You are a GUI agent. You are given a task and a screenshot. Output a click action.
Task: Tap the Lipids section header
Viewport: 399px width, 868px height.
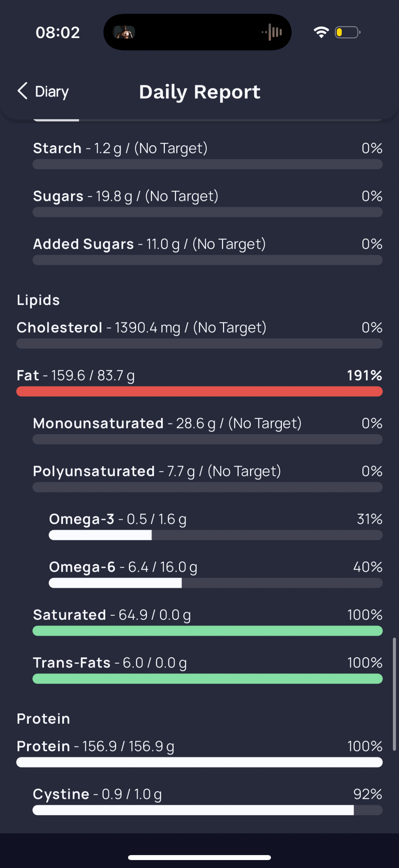38,300
